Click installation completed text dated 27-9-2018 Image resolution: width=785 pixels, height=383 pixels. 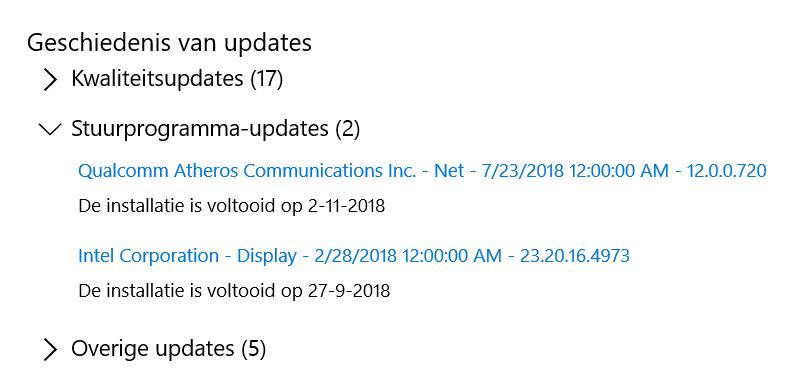[x=234, y=291]
